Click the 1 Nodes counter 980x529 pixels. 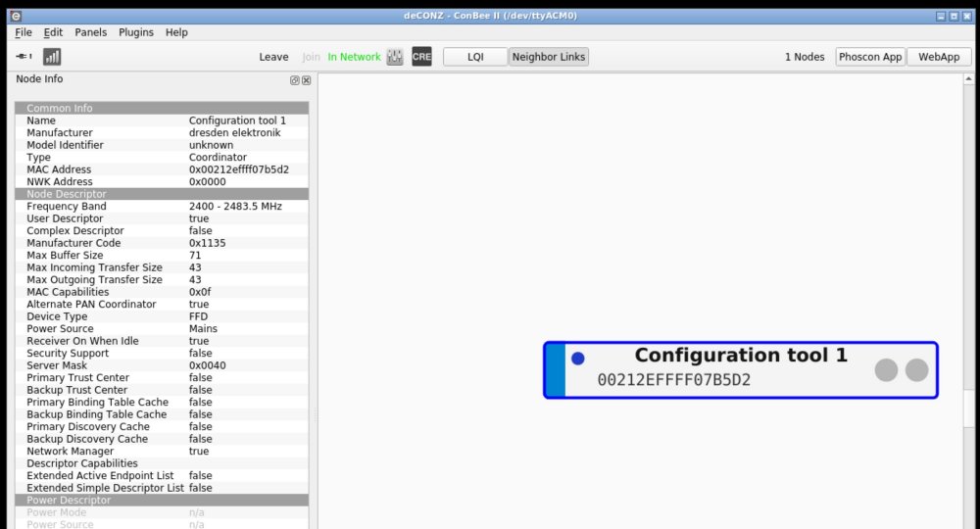(805, 57)
